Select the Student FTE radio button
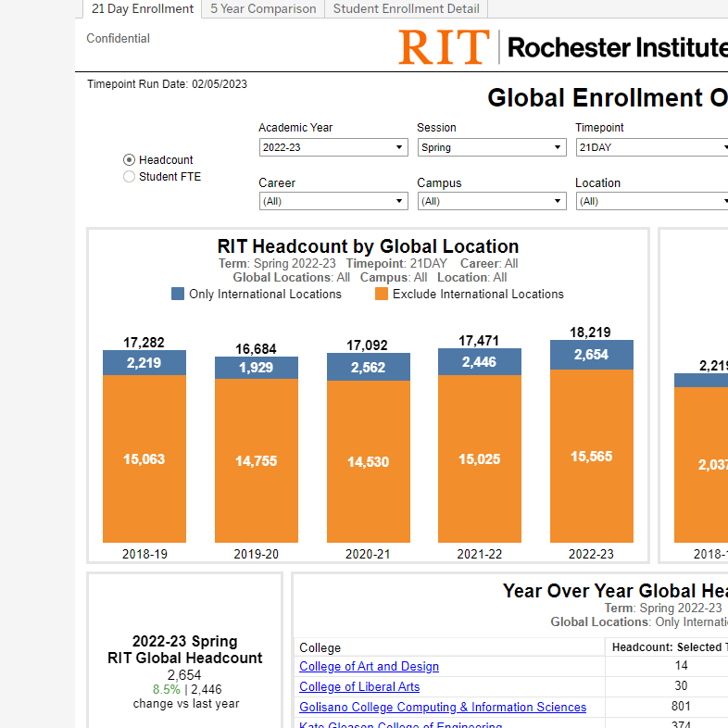728x728 pixels. (x=130, y=177)
